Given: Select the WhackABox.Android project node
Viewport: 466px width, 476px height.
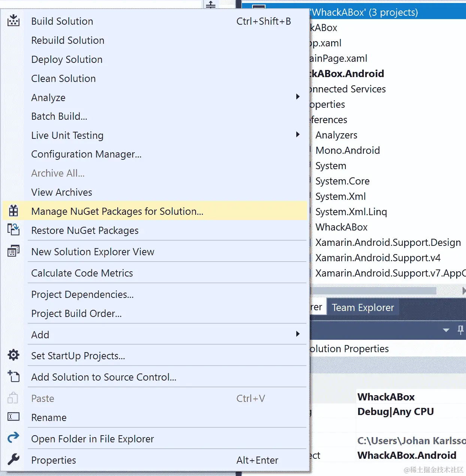Looking at the screenshot, I should (x=347, y=74).
